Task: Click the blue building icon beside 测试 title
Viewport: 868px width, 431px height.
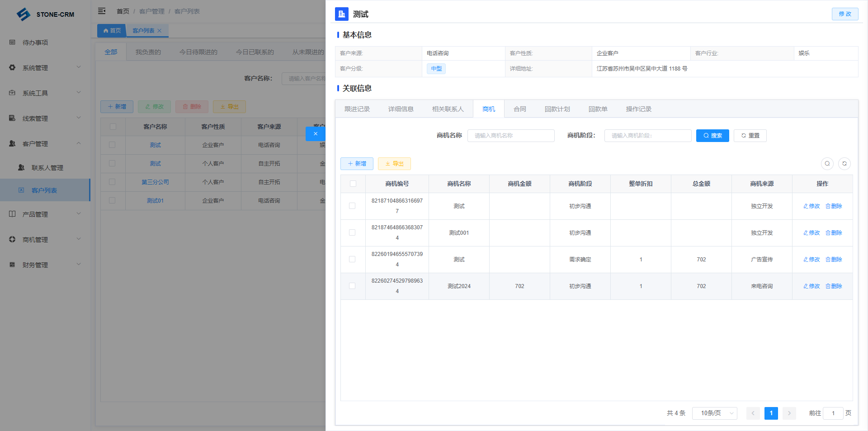Action: [342, 14]
